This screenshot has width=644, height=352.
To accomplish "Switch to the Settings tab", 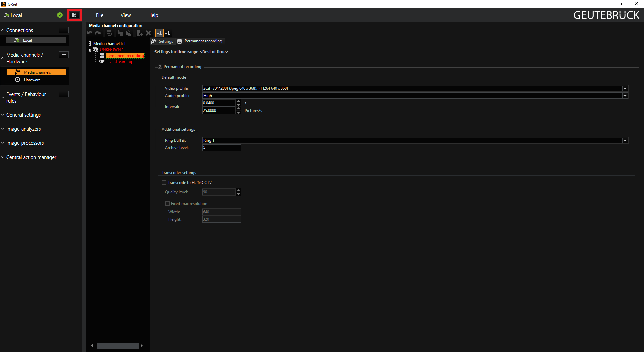I will [163, 41].
